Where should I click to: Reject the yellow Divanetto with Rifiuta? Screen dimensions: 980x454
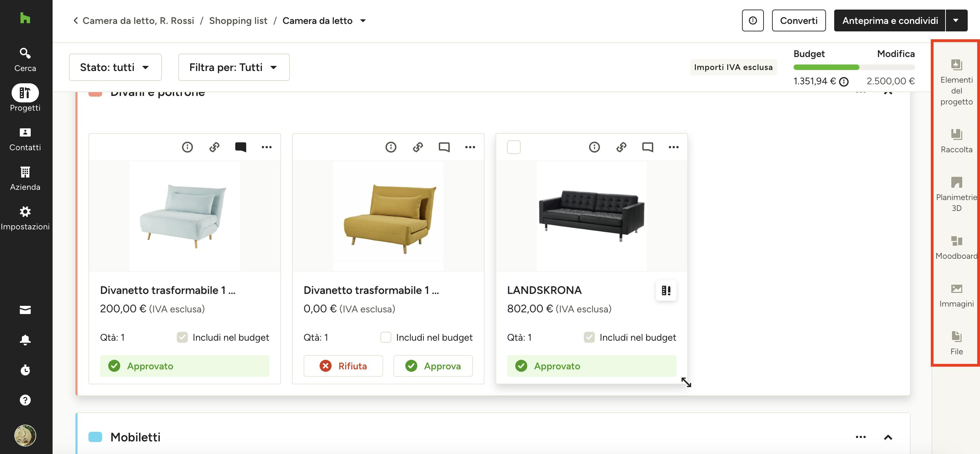(343, 366)
